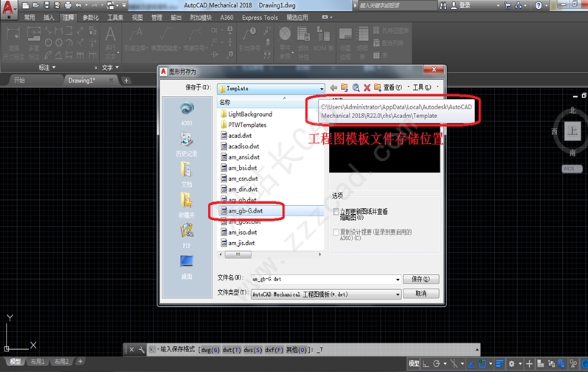Click the Open file icon in quick access toolbar
588x372 pixels.
(x=35, y=5)
